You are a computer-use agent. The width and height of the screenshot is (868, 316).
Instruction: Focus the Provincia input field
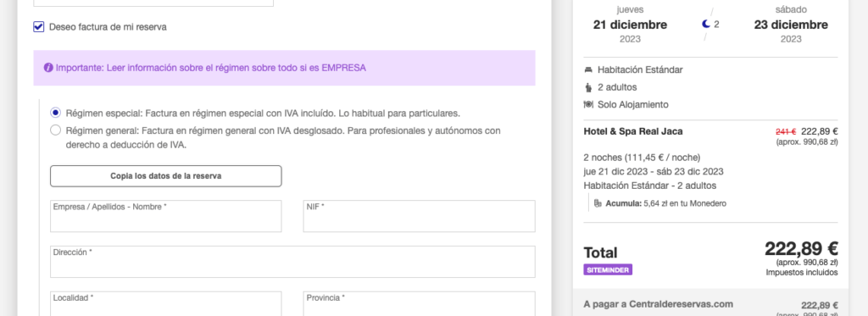pos(419,304)
